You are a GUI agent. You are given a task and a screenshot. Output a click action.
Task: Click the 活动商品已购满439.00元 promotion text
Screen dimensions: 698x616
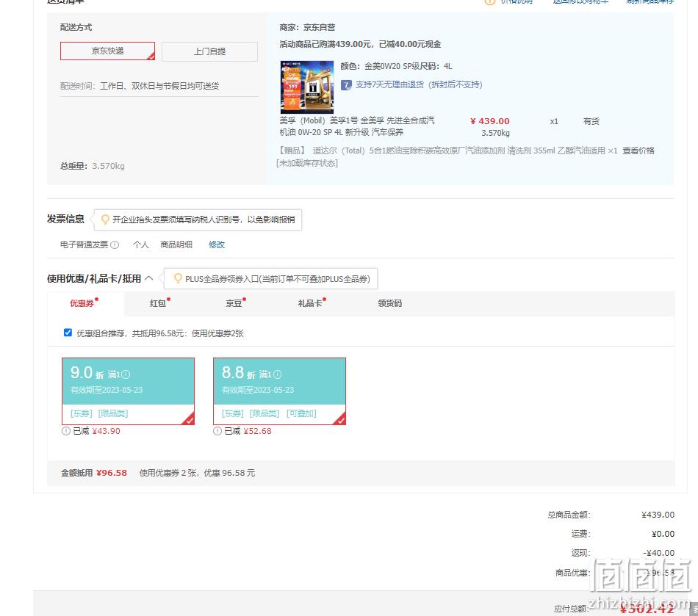tap(360, 45)
